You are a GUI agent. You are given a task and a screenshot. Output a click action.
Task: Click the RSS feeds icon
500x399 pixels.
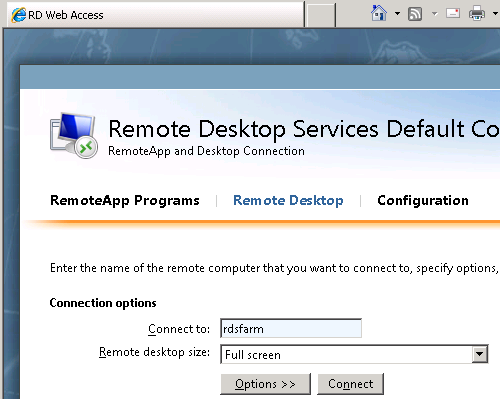click(415, 14)
